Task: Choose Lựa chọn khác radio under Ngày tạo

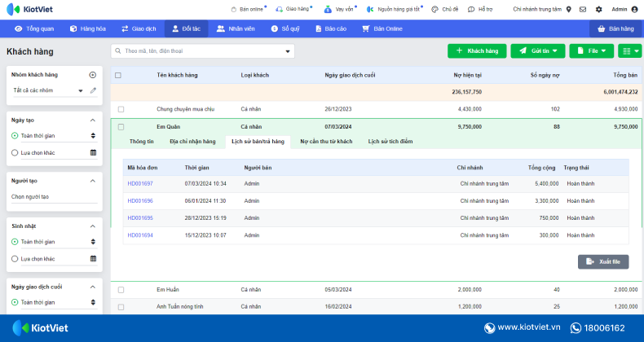Action: 15,152
